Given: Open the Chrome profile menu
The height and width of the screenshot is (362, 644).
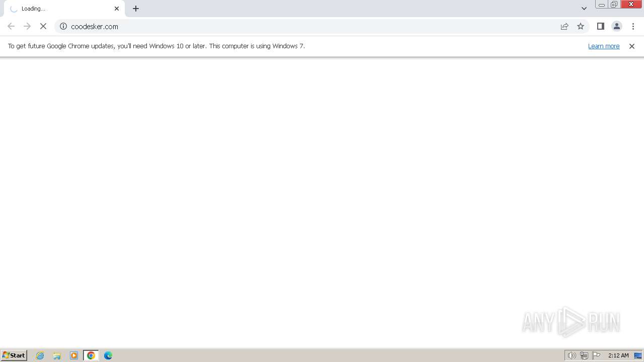Looking at the screenshot, I should click(x=616, y=26).
